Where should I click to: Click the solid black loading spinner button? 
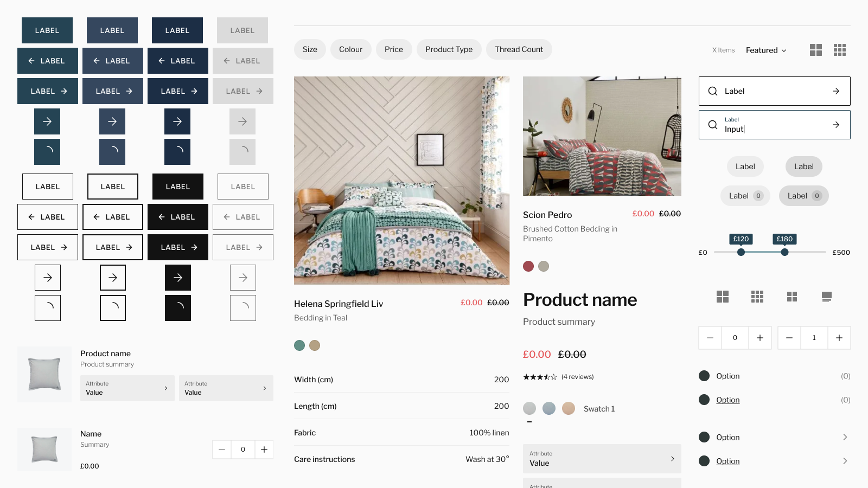click(178, 308)
